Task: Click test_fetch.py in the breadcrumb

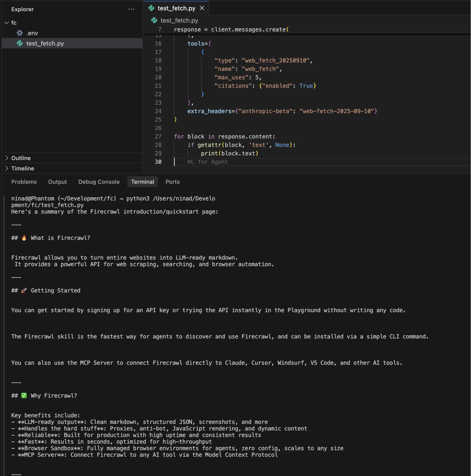Action: [x=179, y=20]
